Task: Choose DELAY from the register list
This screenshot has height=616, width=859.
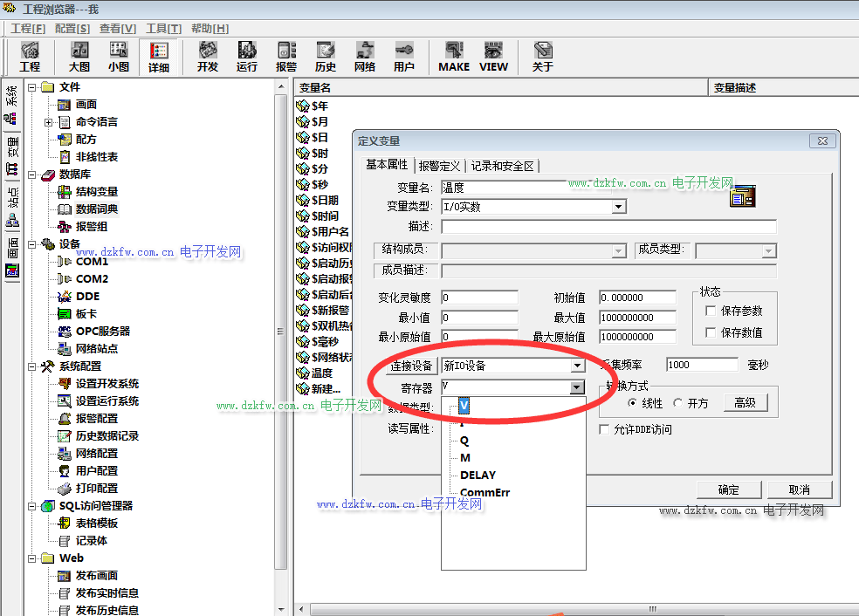Action: pyautogui.click(x=478, y=475)
